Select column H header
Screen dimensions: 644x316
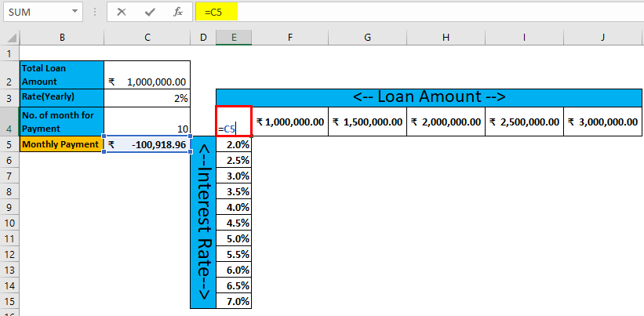(x=446, y=38)
